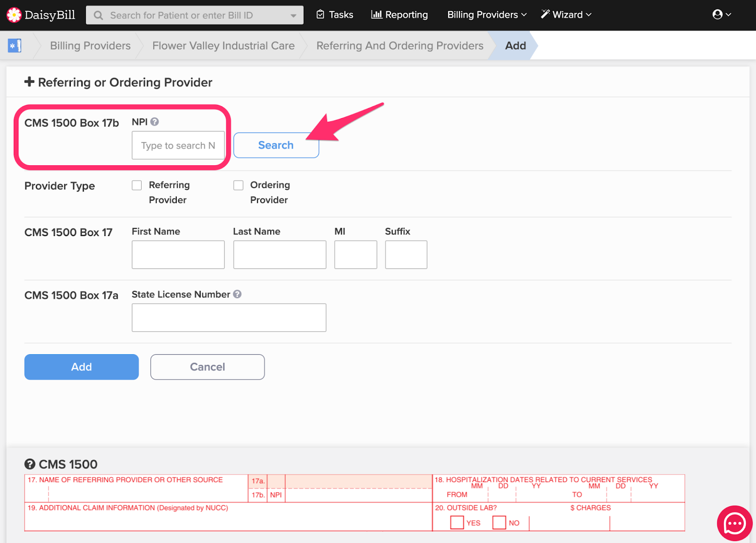Click the State License Number help icon
Image resolution: width=756 pixels, height=543 pixels.
[237, 294]
